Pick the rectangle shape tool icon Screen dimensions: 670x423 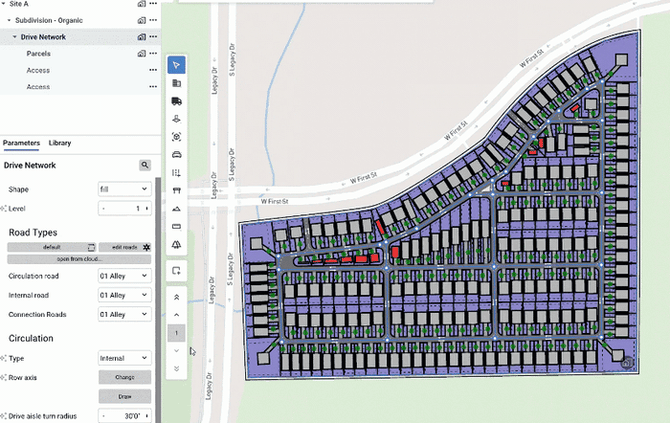click(176, 226)
